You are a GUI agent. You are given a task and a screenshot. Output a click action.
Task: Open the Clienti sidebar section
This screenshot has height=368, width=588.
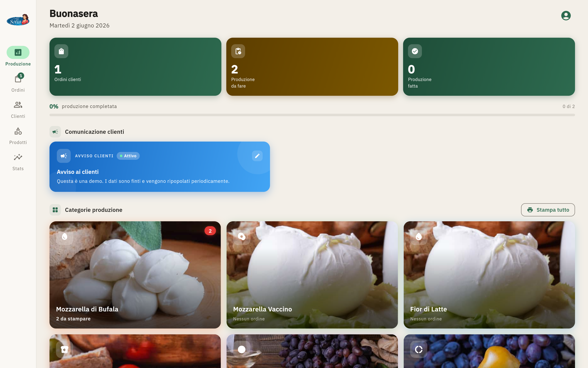(x=18, y=109)
